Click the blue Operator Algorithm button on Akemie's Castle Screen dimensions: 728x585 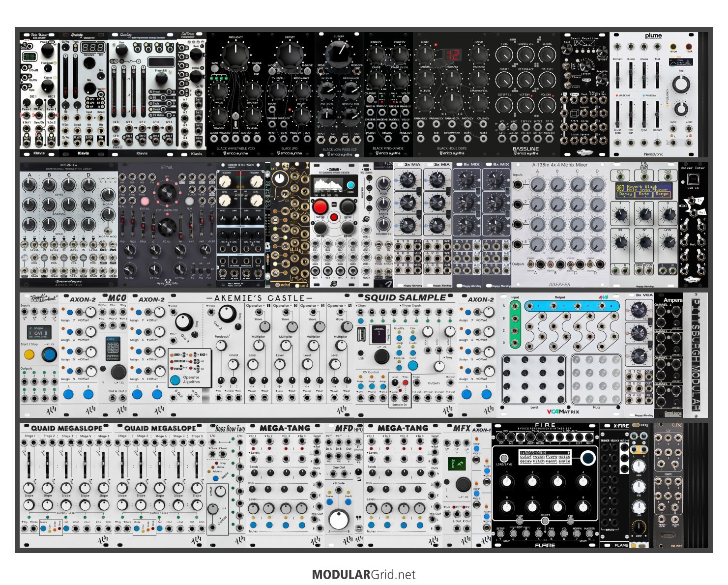click(x=175, y=380)
